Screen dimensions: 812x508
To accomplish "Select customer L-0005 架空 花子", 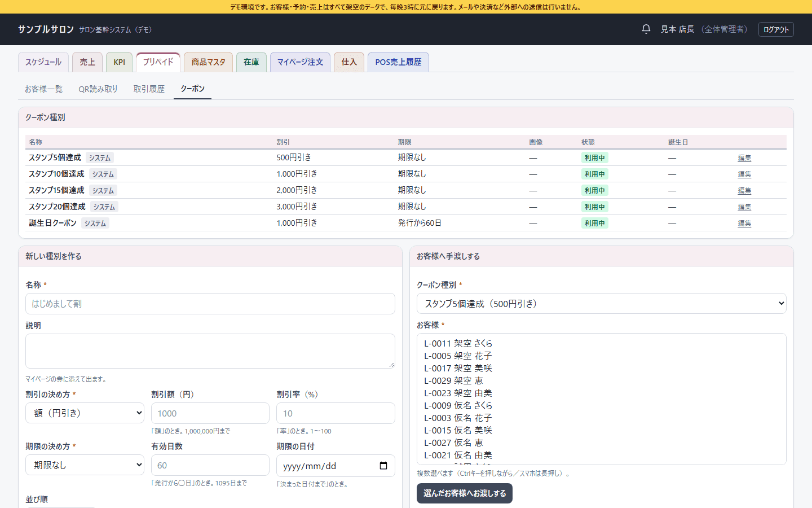I will [601, 356].
